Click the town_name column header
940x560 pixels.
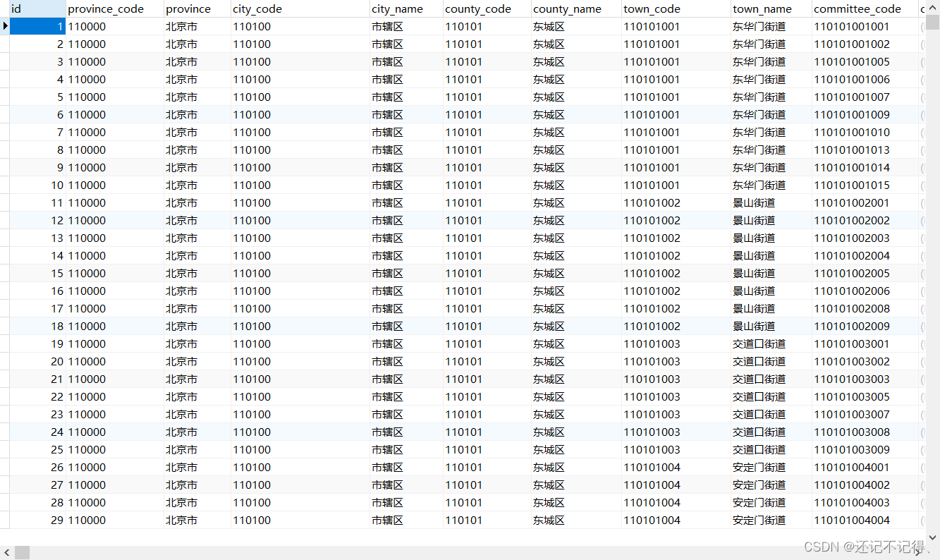click(771, 8)
